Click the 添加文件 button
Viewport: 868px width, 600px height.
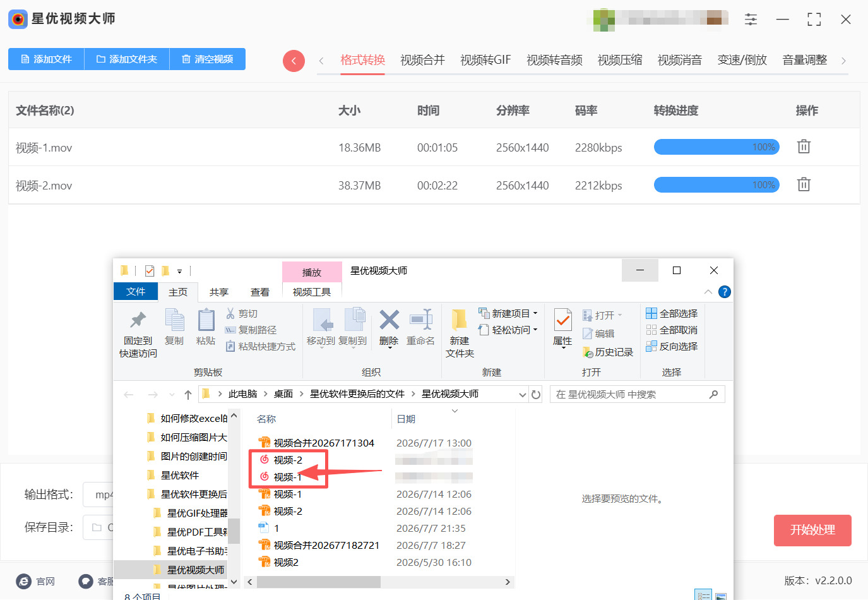click(x=46, y=59)
